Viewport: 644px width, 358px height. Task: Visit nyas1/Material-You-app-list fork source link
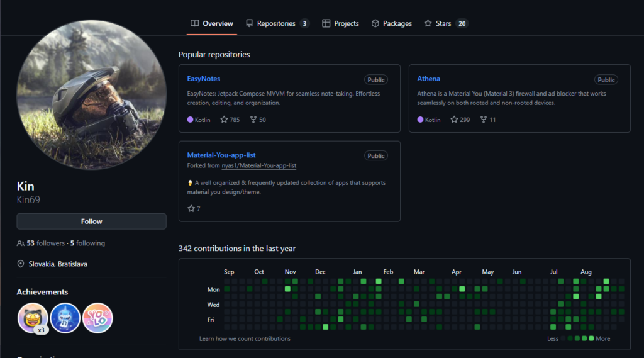pos(258,165)
